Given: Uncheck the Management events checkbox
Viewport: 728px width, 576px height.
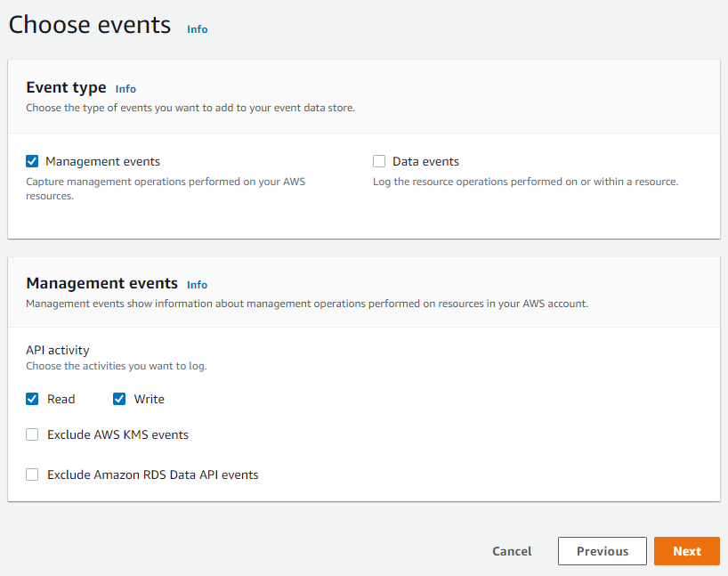Looking at the screenshot, I should [32, 161].
